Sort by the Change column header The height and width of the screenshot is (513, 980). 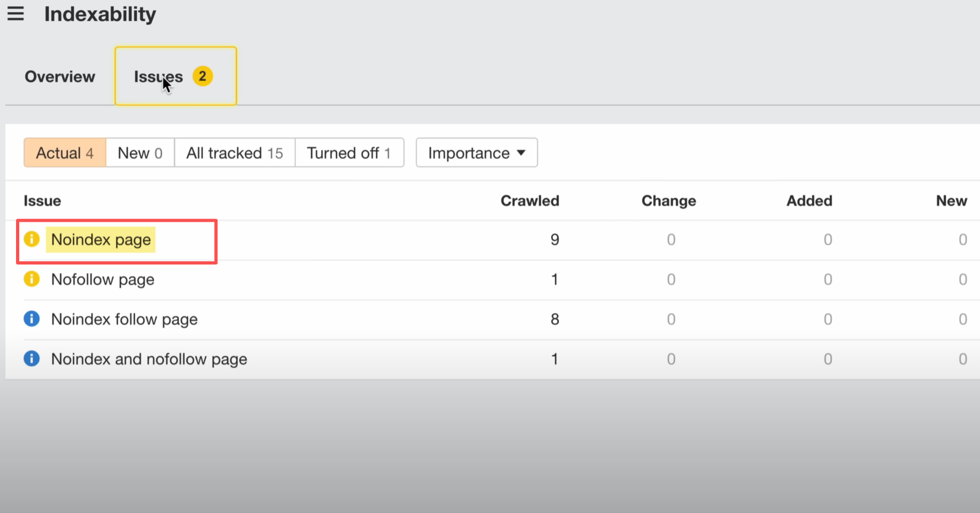(668, 201)
